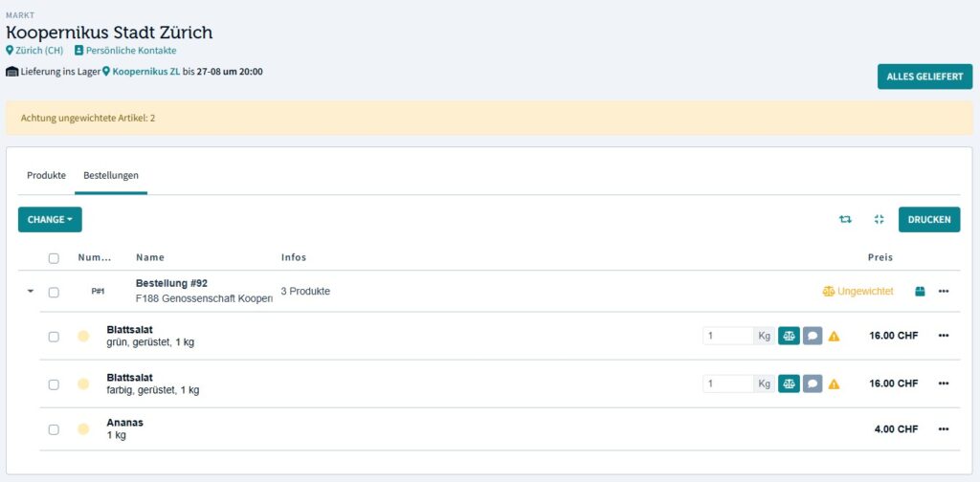Switch to the Produkte tab
This screenshot has height=482, width=980.
[46, 176]
